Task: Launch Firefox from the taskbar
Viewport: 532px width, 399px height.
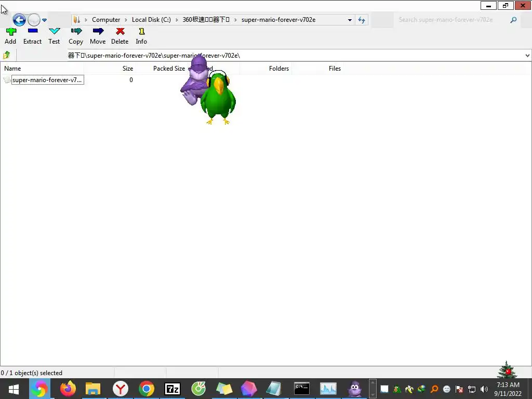Action: (x=68, y=389)
